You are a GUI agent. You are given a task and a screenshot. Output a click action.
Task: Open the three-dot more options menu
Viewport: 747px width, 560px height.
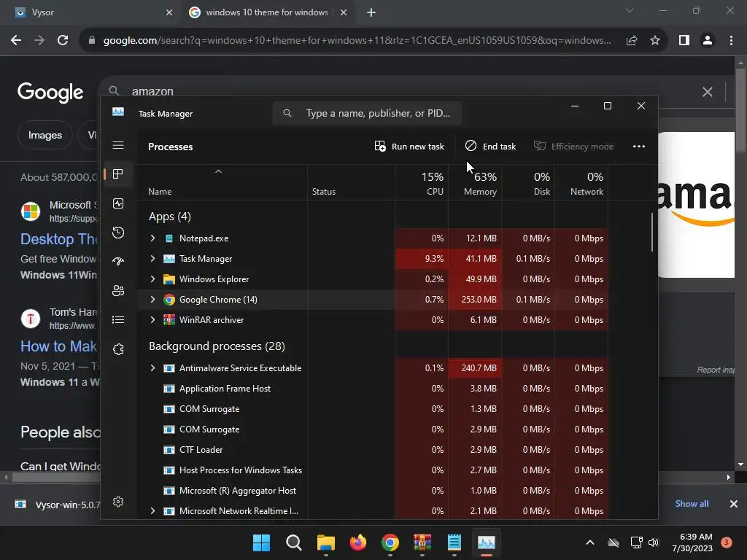click(x=639, y=146)
